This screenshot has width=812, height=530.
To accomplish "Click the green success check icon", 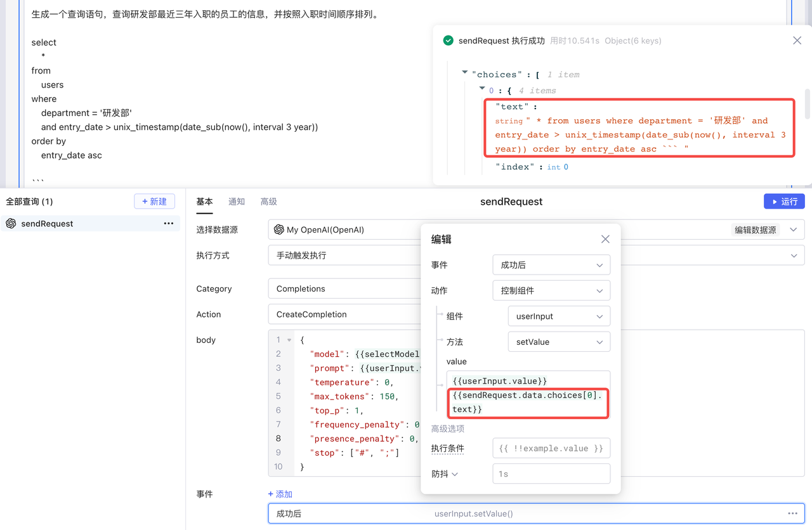I will [x=449, y=41].
